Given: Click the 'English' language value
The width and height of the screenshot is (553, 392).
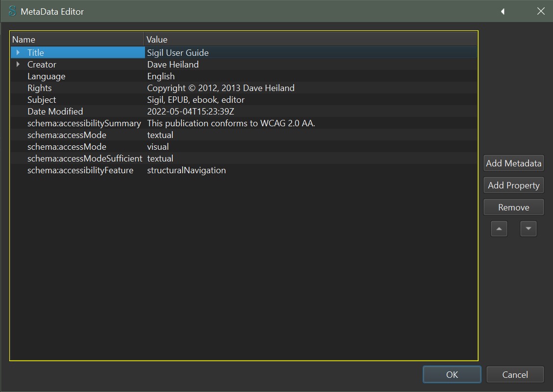Looking at the screenshot, I should [161, 76].
